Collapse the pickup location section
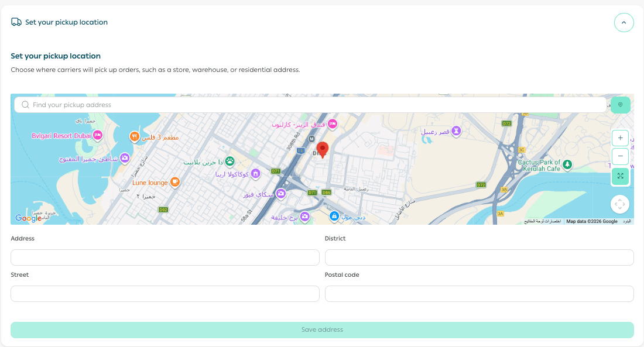This screenshot has height=347, width=644. coord(624,22)
